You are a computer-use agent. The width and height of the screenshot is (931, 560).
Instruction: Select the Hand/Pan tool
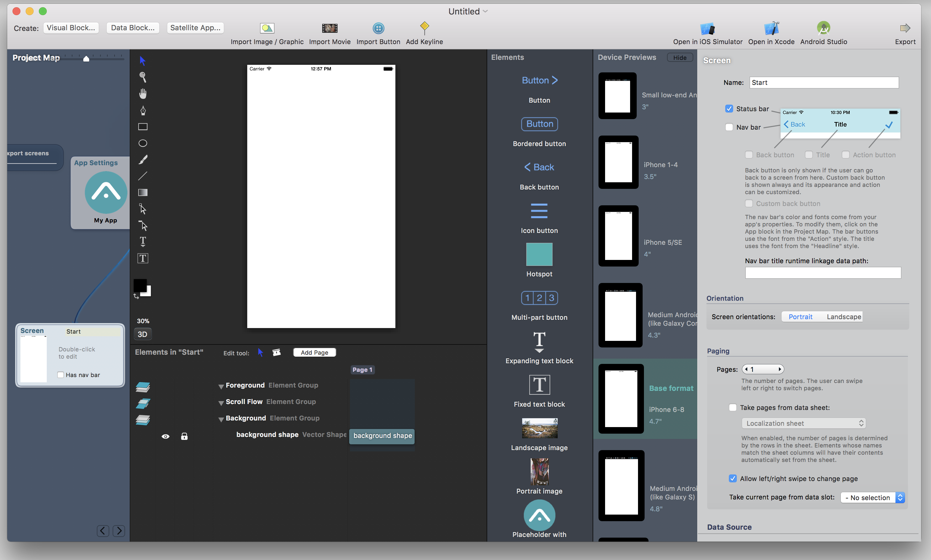click(143, 93)
